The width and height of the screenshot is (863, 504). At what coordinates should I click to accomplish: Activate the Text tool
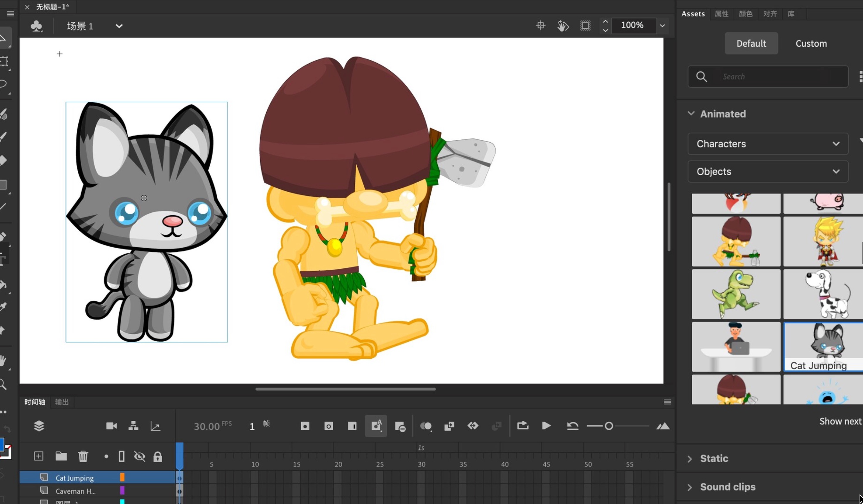pos(4,259)
